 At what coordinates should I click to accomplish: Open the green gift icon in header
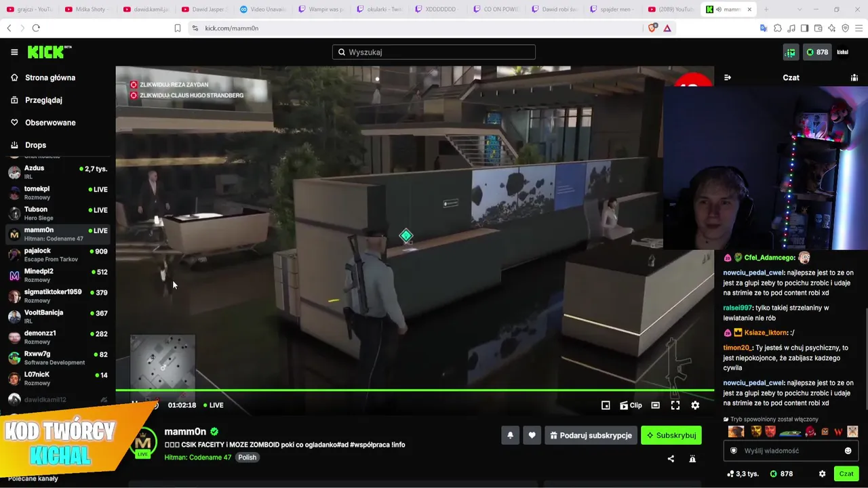791,52
